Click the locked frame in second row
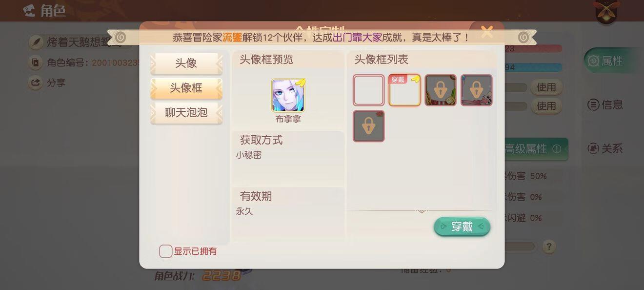The image size is (644, 290). click(369, 126)
